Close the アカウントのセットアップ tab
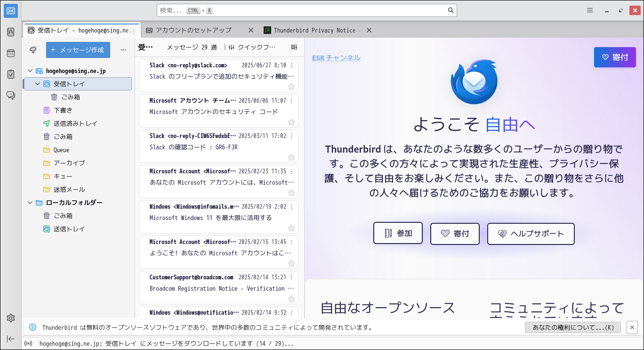Viewport: 644px width, 350px height. [251, 30]
